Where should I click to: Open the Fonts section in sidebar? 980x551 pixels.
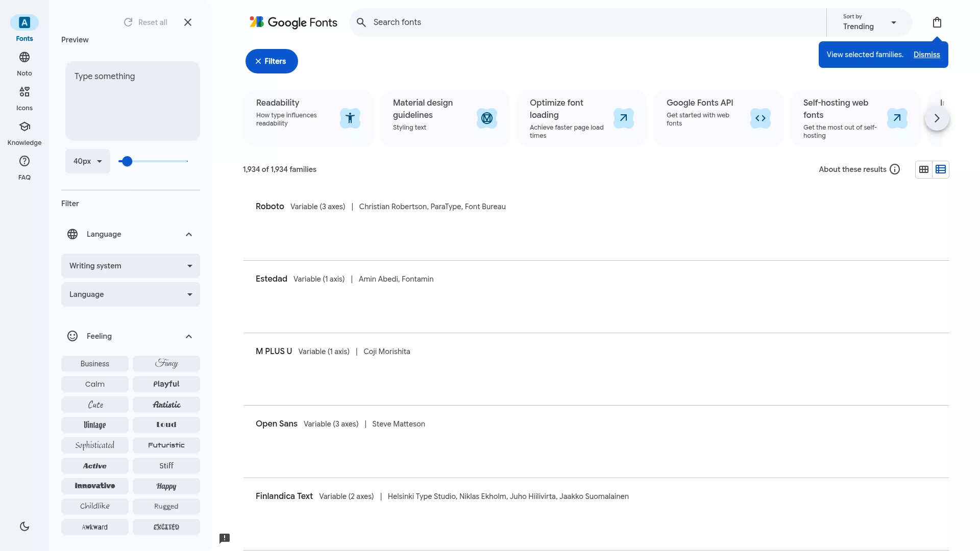tap(24, 29)
